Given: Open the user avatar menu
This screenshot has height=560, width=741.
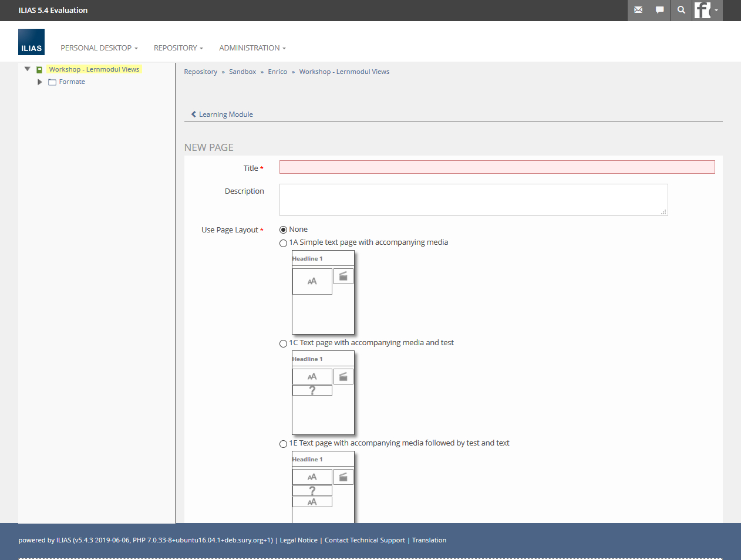Looking at the screenshot, I should [707, 10].
